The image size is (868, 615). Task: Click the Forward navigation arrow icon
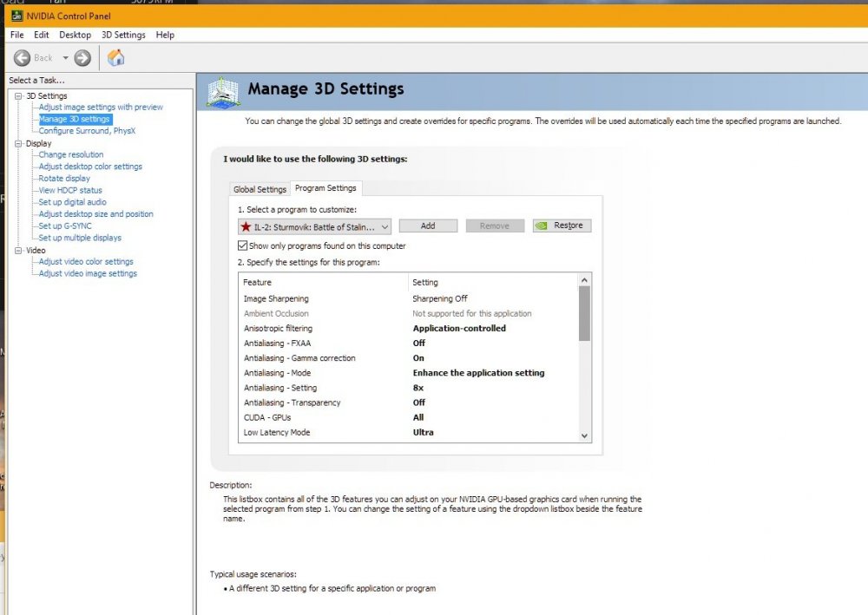pos(82,58)
